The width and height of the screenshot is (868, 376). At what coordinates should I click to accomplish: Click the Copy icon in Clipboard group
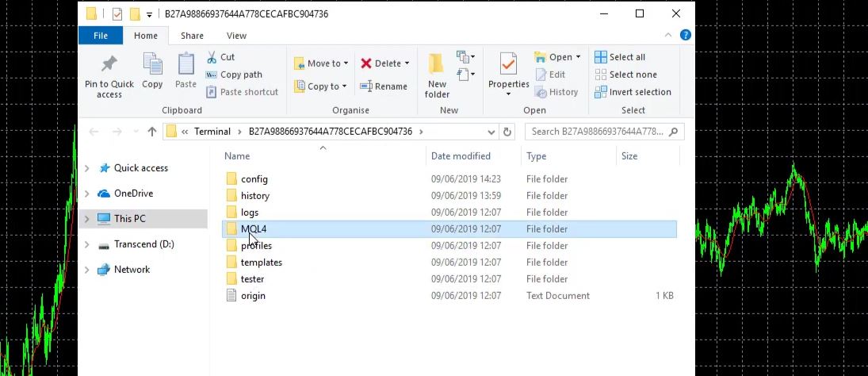tap(152, 65)
